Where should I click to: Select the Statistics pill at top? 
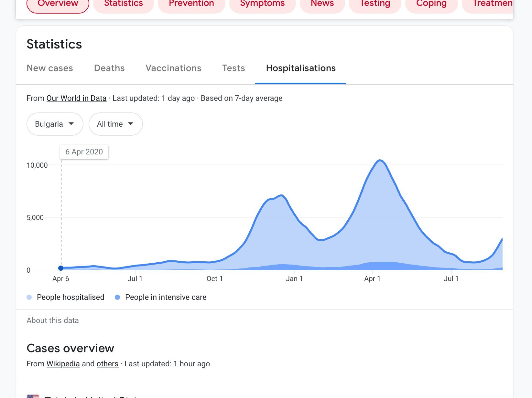point(123,5)
